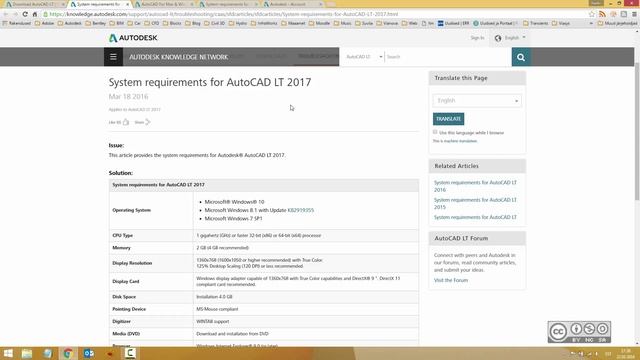This screenshot has width=640, height=360.
Task: Open the Autodesk hamburger menu
Action: (113, 57)
